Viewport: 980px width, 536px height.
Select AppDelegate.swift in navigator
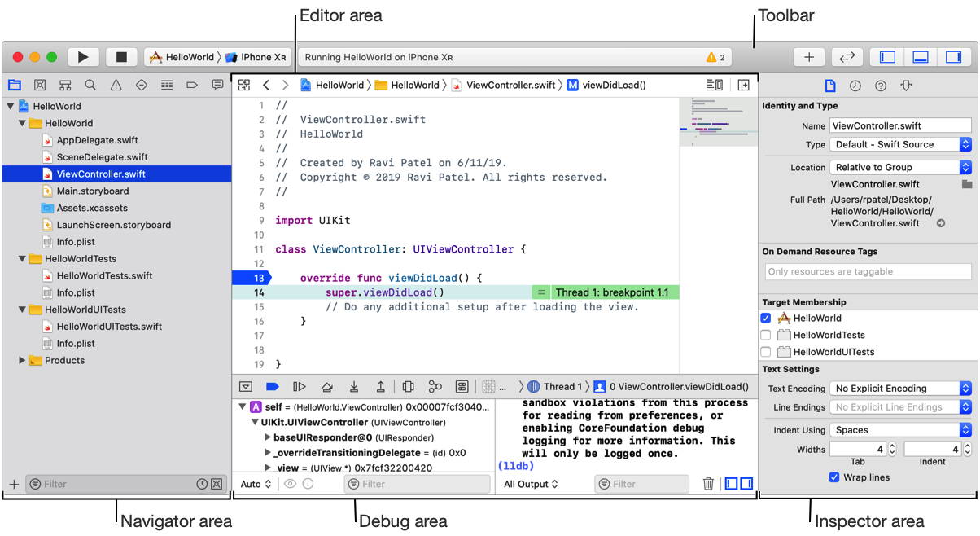pos(97,140)
